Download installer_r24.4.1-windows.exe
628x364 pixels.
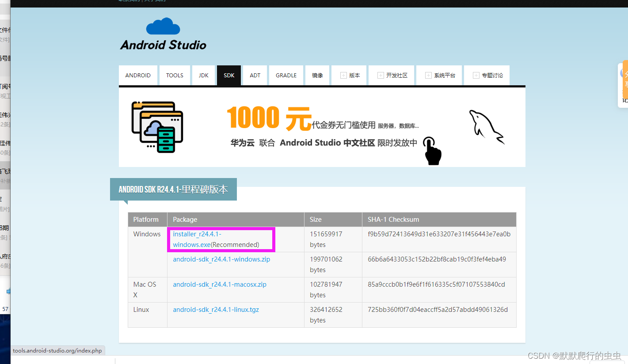pos(197,239)
